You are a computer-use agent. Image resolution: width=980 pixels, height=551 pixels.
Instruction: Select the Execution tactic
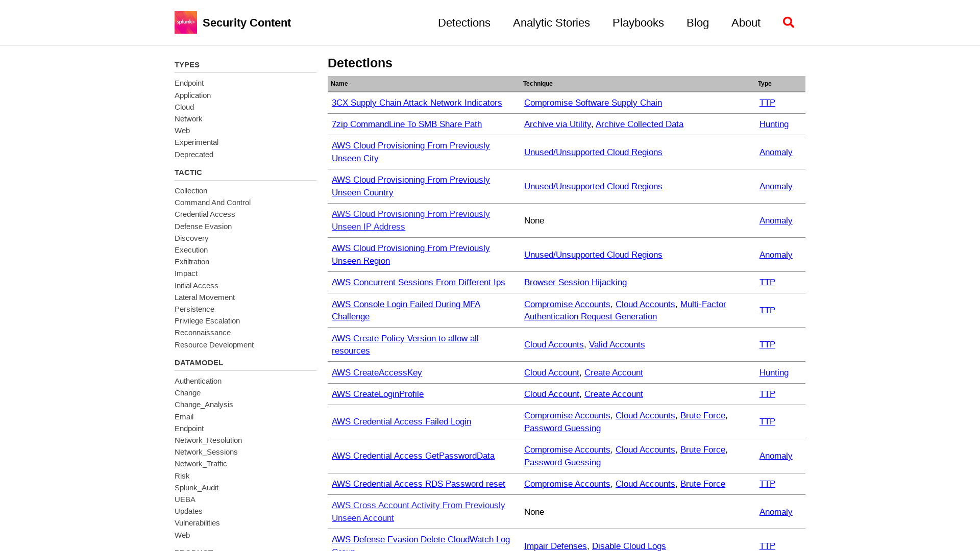point(191,250)
